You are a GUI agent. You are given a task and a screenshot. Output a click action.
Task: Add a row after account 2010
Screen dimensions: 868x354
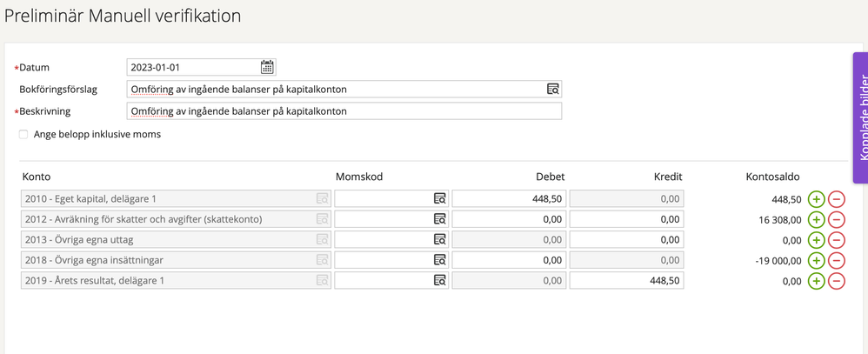[817, 198]
